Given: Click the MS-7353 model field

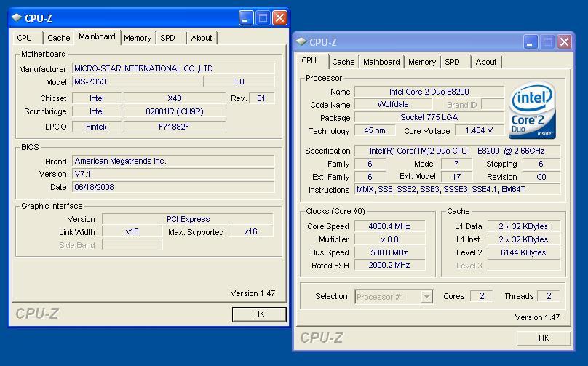Looking at the screenshot, I should pos(137,81).
